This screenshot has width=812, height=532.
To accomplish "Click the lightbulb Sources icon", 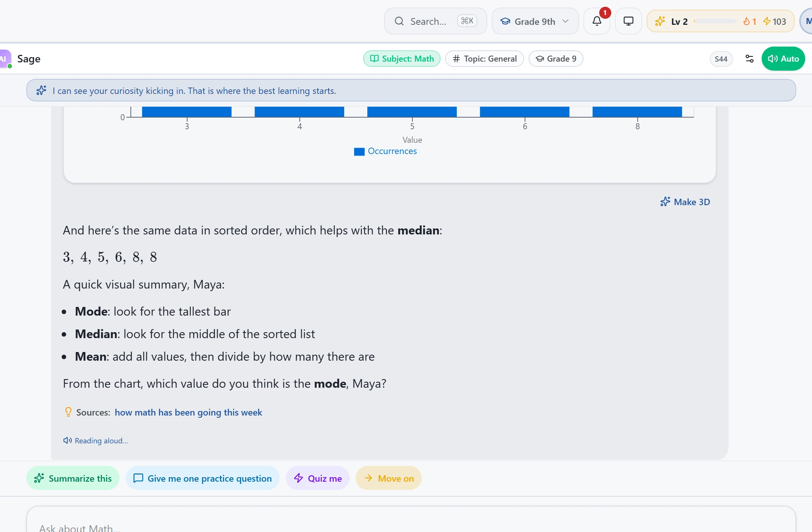I will coord(68,412).
